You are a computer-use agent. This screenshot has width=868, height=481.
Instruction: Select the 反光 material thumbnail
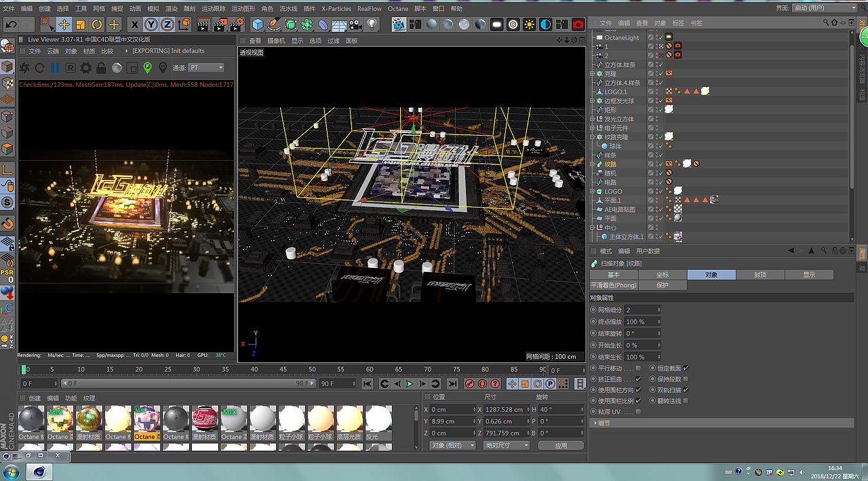378,423
